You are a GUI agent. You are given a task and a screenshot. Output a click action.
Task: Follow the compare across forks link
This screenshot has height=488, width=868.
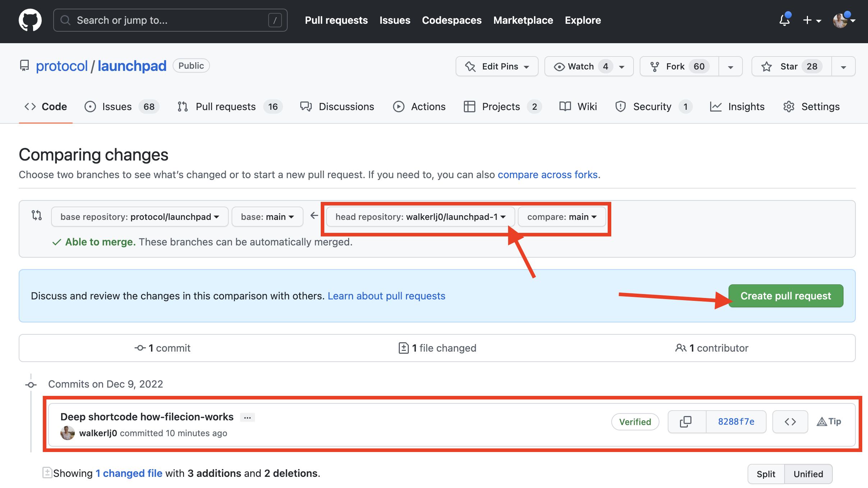[548, 175]
